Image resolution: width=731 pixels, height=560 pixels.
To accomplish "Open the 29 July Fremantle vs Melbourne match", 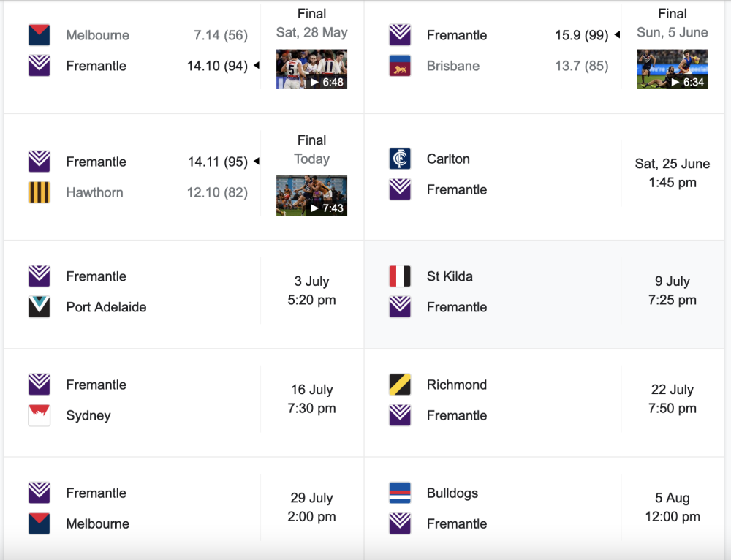I will 183,508.
